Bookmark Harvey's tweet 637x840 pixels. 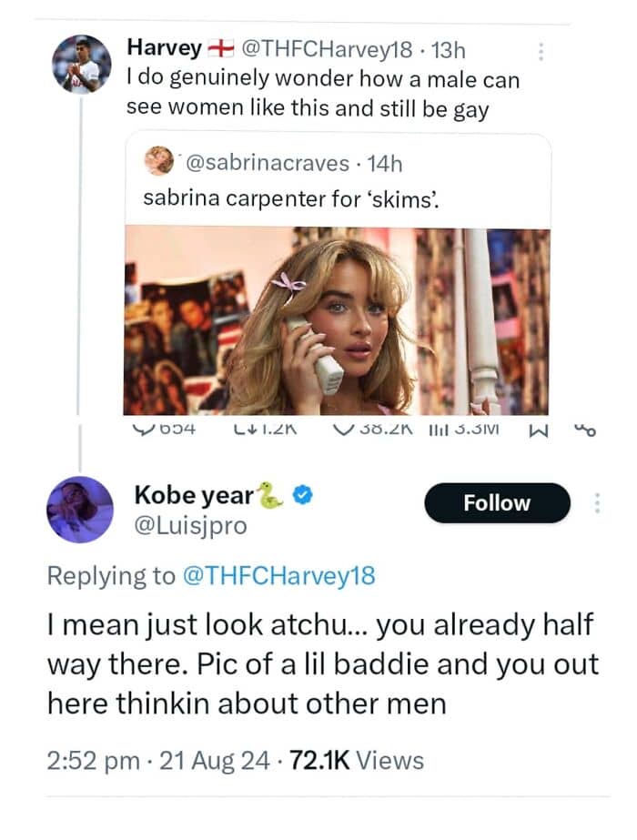(538, 431)
